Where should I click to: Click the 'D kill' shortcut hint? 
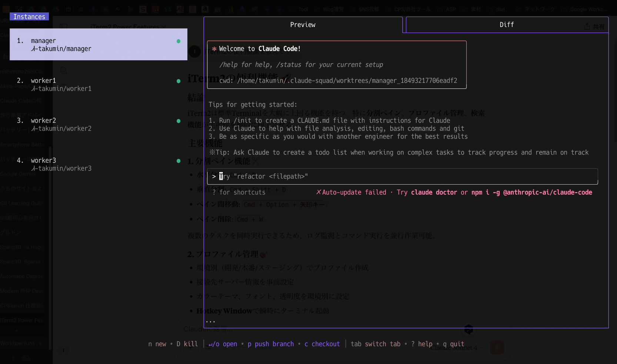[x=187, y=344]
